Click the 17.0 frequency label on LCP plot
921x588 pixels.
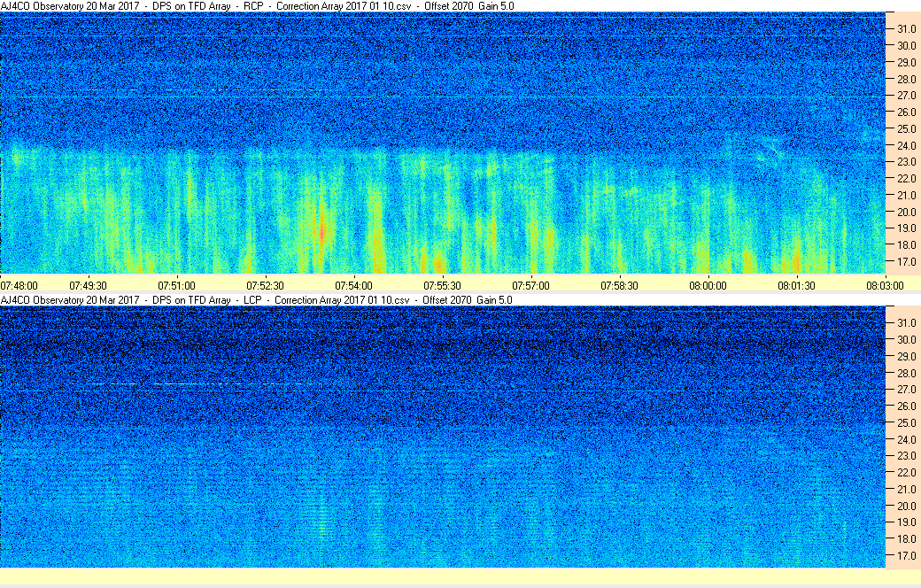point(906,556)
